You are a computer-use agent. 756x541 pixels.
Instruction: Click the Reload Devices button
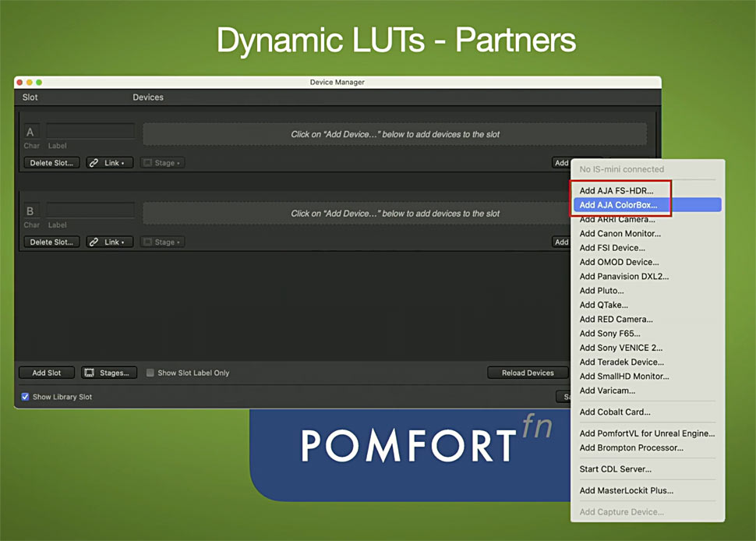(x=528, y=373)
